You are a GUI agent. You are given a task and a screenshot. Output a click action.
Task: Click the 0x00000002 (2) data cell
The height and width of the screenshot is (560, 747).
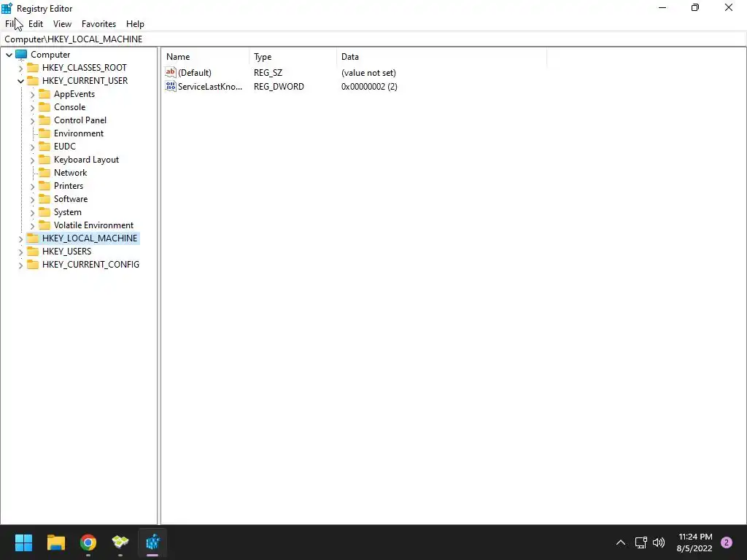[x=369, y=87]
